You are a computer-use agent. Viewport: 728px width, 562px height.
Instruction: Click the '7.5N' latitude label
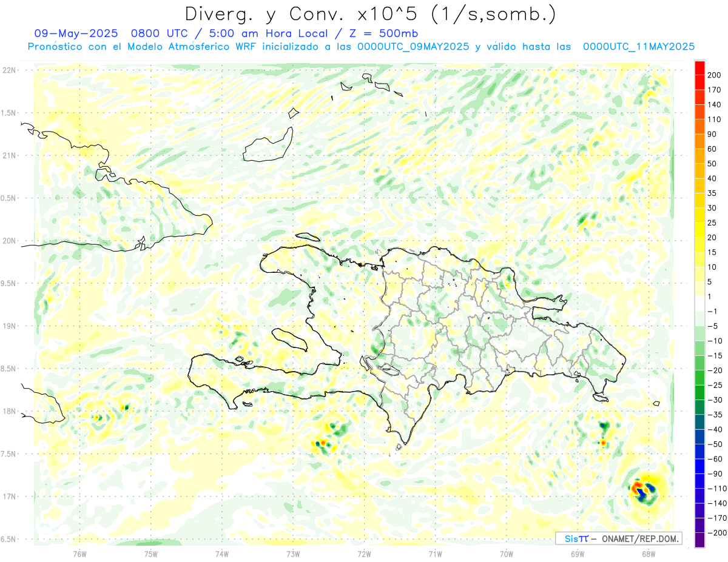(8, 454)
